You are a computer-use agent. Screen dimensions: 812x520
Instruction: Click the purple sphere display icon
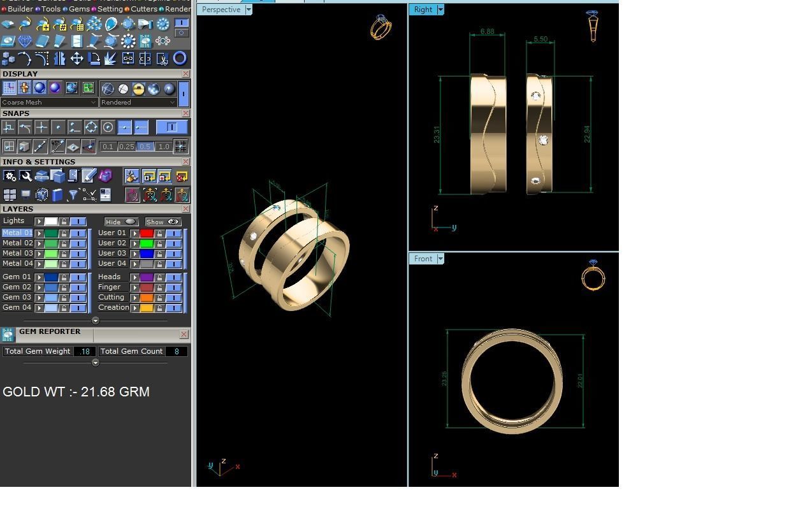tap(55, 88)
